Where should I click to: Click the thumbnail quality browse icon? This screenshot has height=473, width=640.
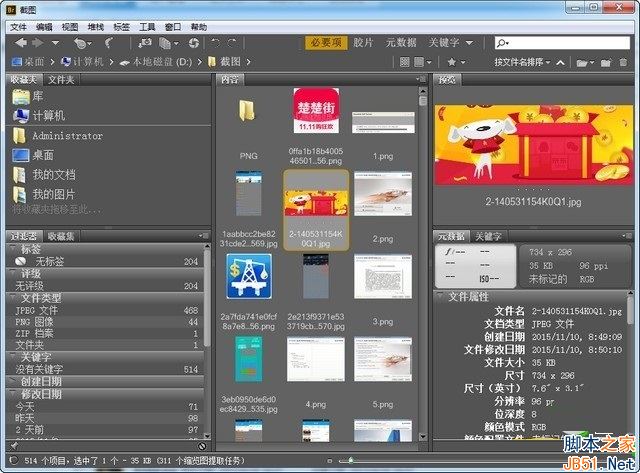[x=404, y=62]
